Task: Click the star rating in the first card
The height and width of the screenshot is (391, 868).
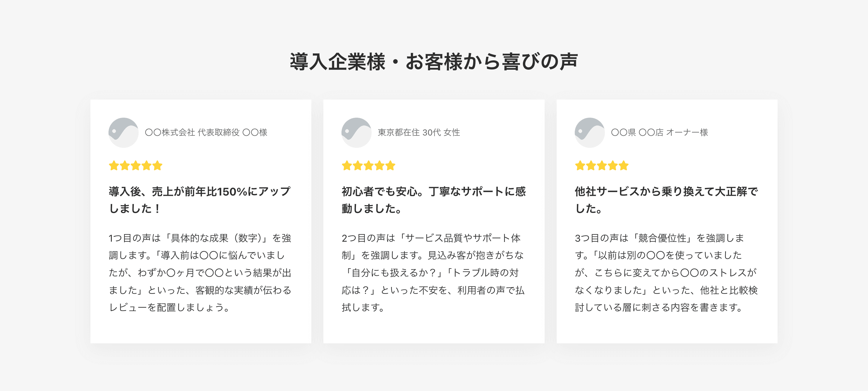Action: point(135,166)
